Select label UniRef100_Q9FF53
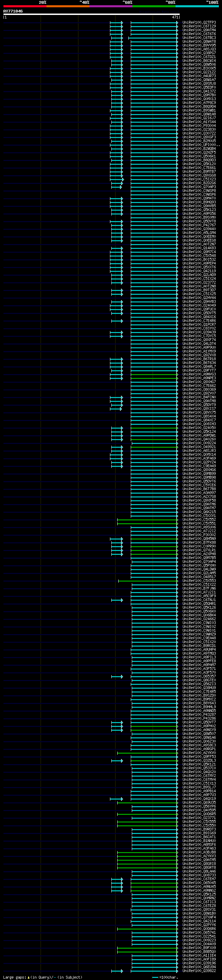The height and width of the screenshot is (980, 222). pyautogui.click(x=199, y=756)
